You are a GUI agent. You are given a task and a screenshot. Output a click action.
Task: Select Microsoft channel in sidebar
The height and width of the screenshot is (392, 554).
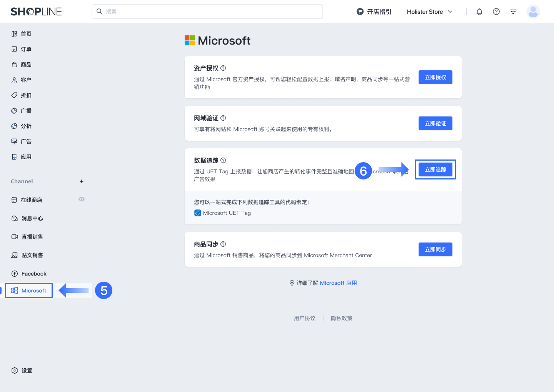click(29, 291)
